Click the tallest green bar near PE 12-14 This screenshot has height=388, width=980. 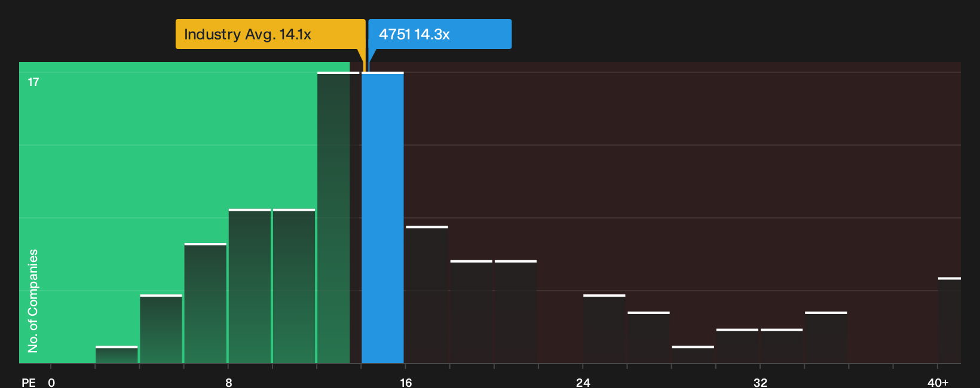(x=338, y=217)
